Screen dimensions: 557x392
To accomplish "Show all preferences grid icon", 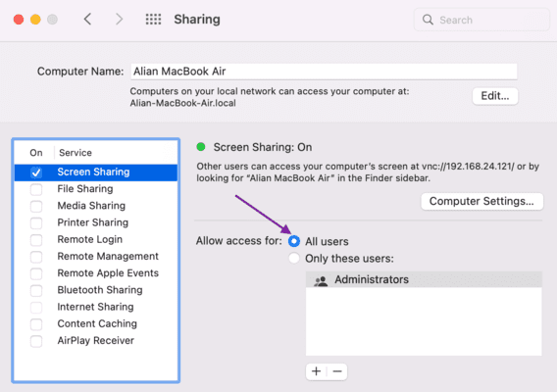I will click(153, 20).
